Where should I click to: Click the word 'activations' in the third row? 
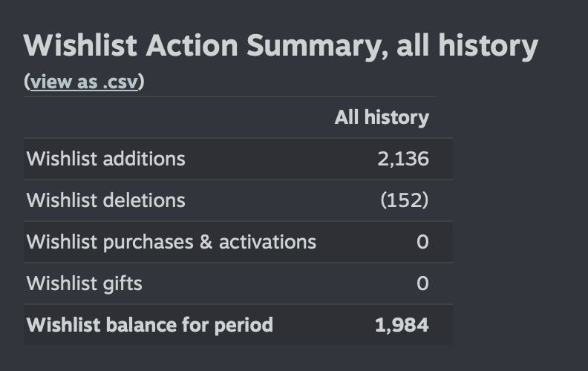pos(268,242)
